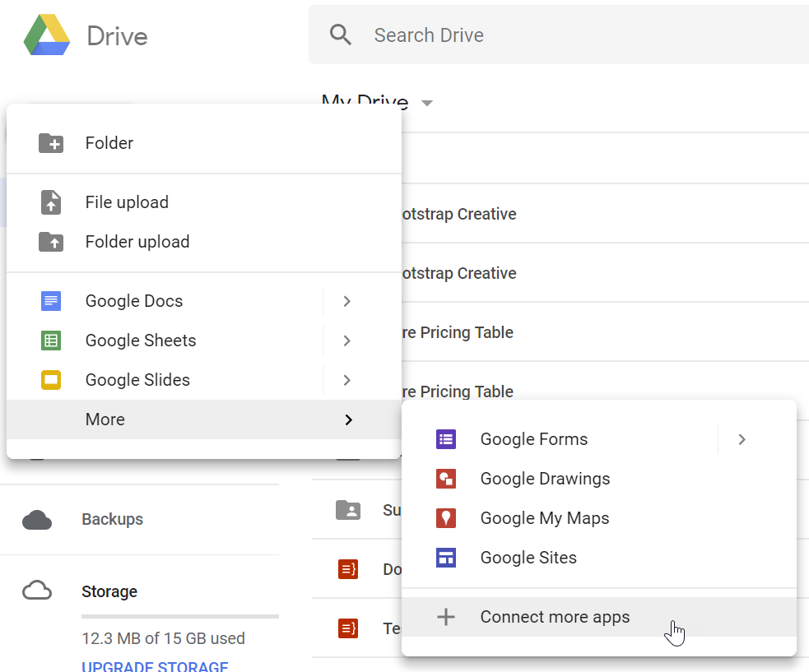Choose File upload menu entry

coord(204,202)
